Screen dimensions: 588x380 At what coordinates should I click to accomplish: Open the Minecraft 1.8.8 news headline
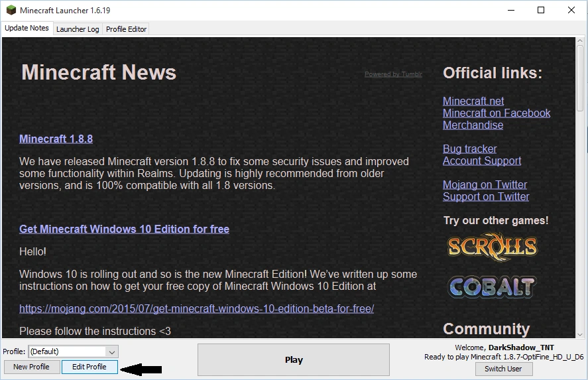pos(56,139)
